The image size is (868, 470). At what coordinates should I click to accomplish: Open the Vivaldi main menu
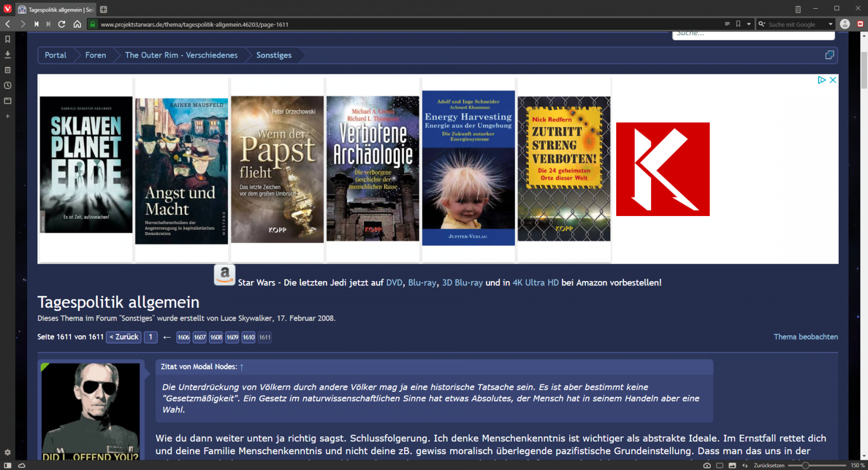point(8,9)
